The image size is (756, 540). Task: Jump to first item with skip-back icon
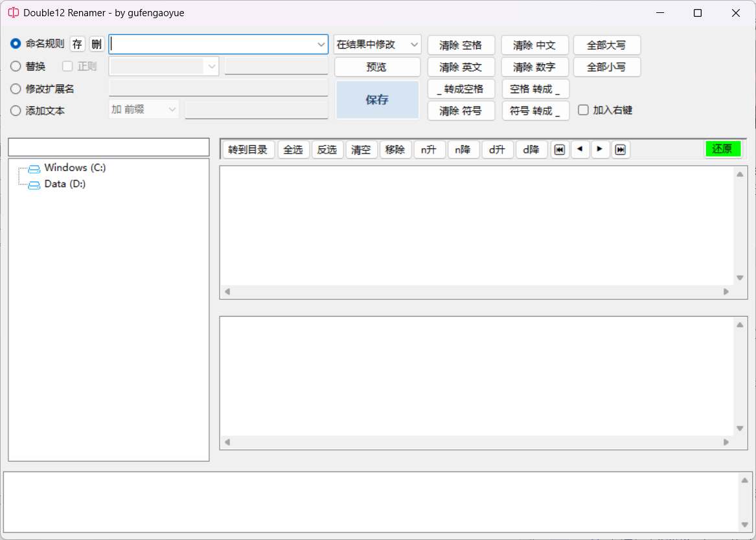560,150
